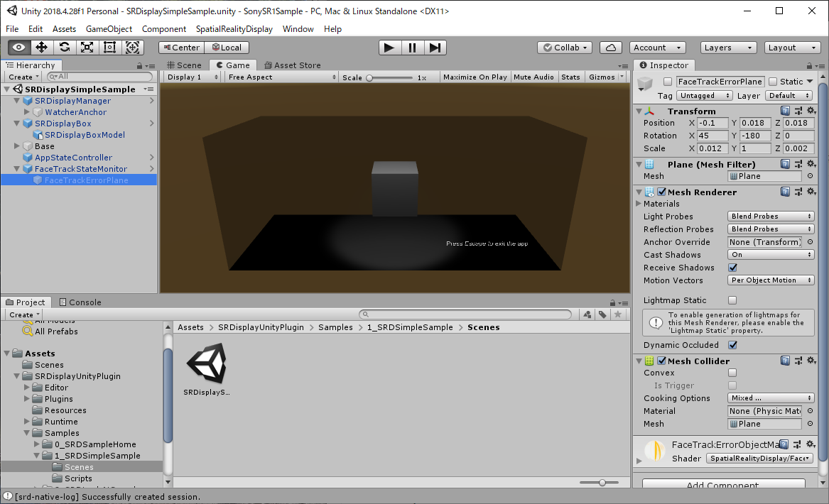Screen dimensions: 829x504
Task: Click the Stats button
Action: (570, 77)
